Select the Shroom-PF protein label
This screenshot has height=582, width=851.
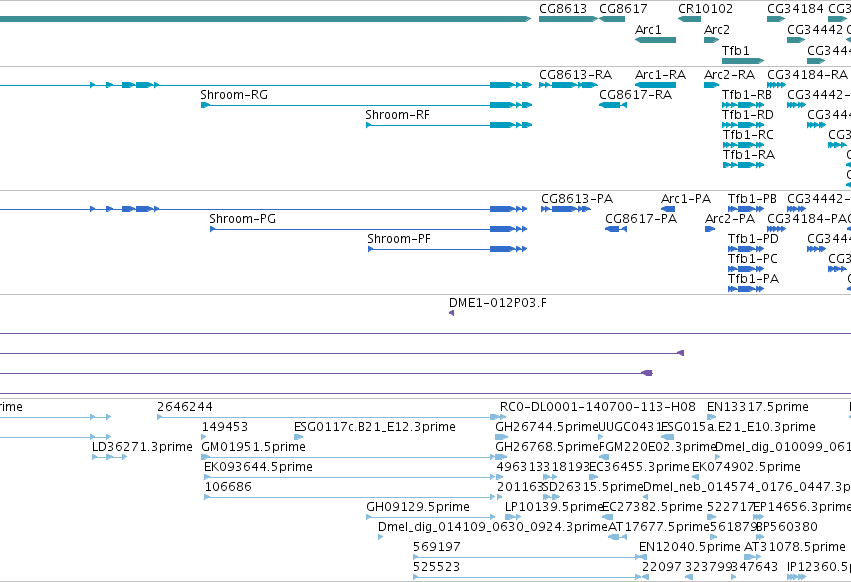399,239
